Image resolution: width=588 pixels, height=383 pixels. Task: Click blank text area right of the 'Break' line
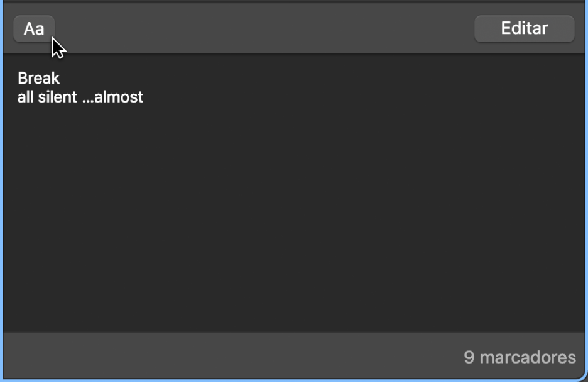(x=251, y=78)
